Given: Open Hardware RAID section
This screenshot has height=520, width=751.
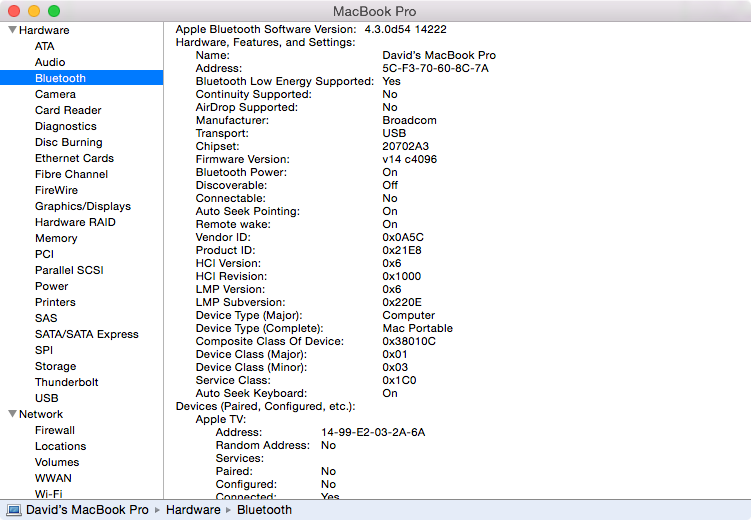Looking at the screenshot, I should coord(75,222).
